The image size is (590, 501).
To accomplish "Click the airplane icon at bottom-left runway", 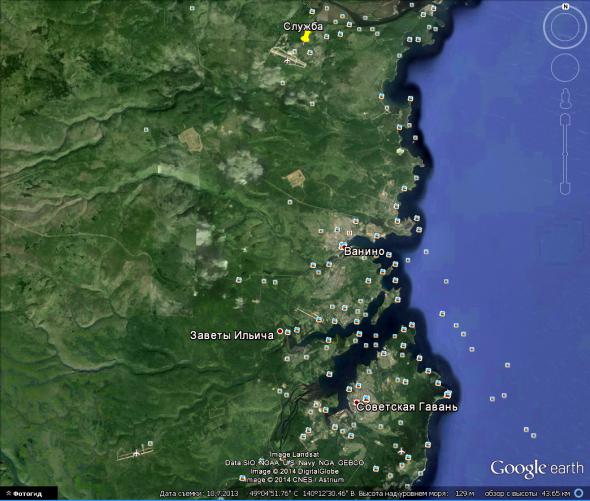I will pos(136,453).
